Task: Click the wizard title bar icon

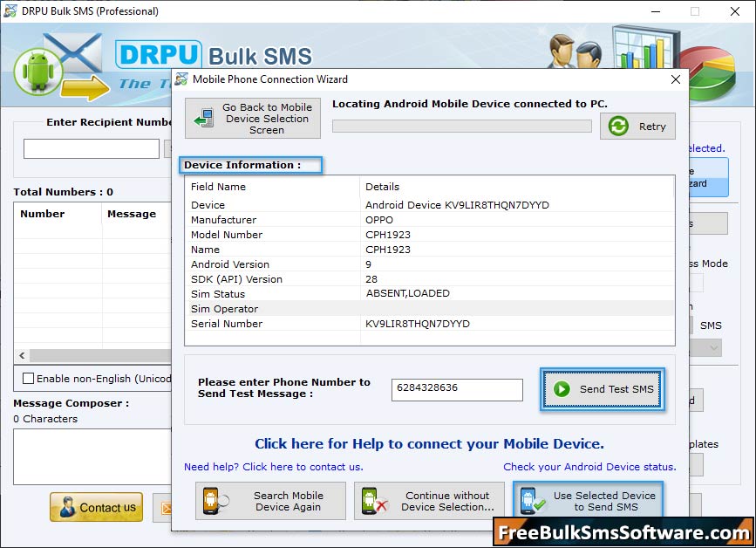Action: coord(181,79)
